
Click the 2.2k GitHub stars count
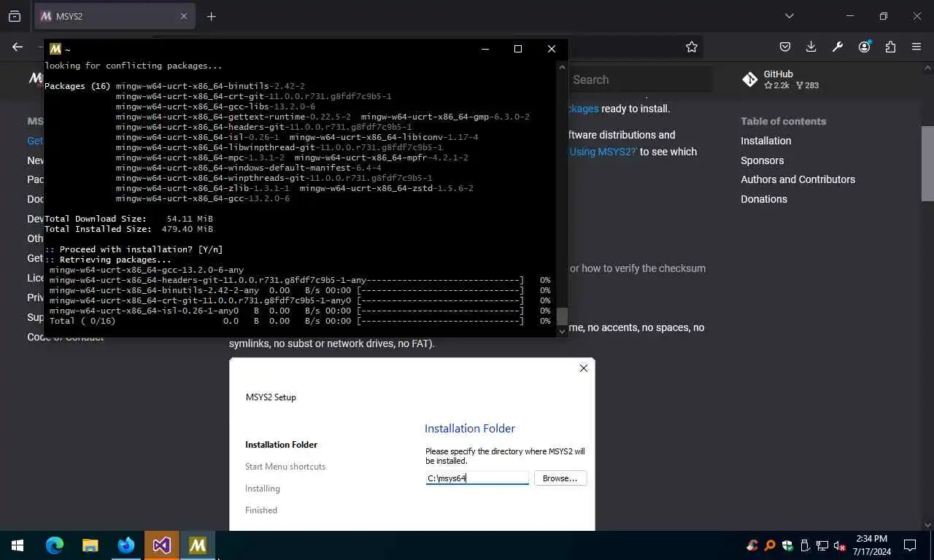(x=777, y=85)
